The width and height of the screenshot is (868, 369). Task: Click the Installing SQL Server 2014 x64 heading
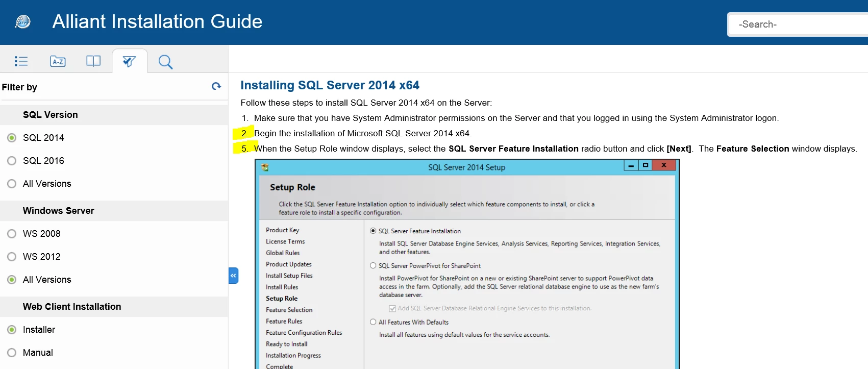(330, 85)
